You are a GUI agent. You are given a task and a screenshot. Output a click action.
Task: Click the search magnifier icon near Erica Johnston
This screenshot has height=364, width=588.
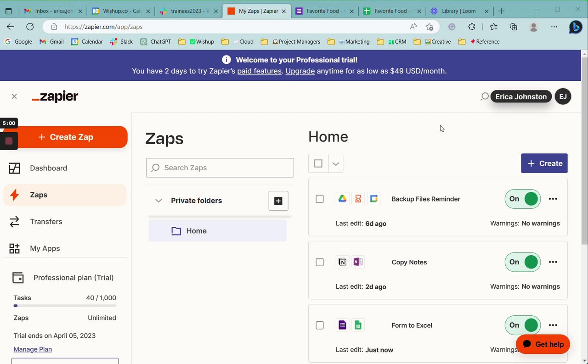[484, 96]
